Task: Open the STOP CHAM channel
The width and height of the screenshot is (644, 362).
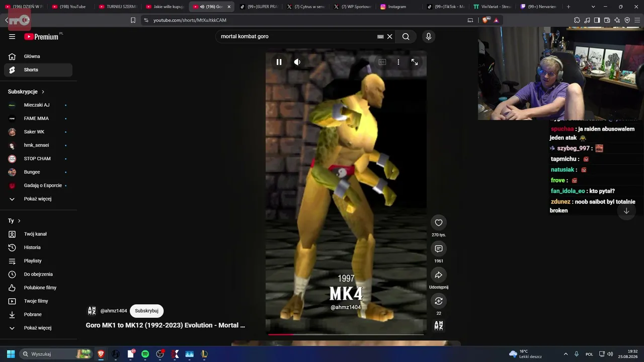Action: 38,159
